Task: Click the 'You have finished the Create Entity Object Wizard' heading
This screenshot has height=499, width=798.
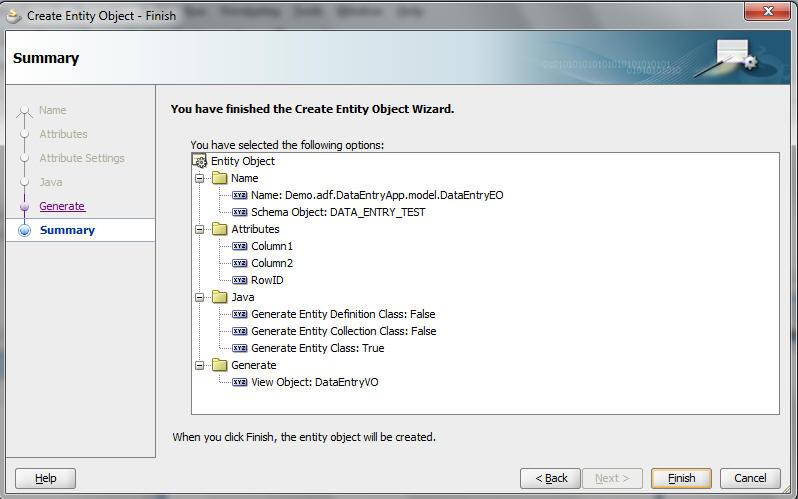Action: (x=312, y=109)
